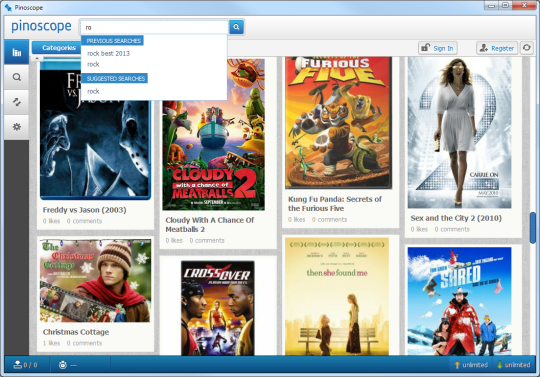Viewport: 540px width, 377px height.
Task: Open the 'then she found me' poster
Action: (x=337, y=297)
